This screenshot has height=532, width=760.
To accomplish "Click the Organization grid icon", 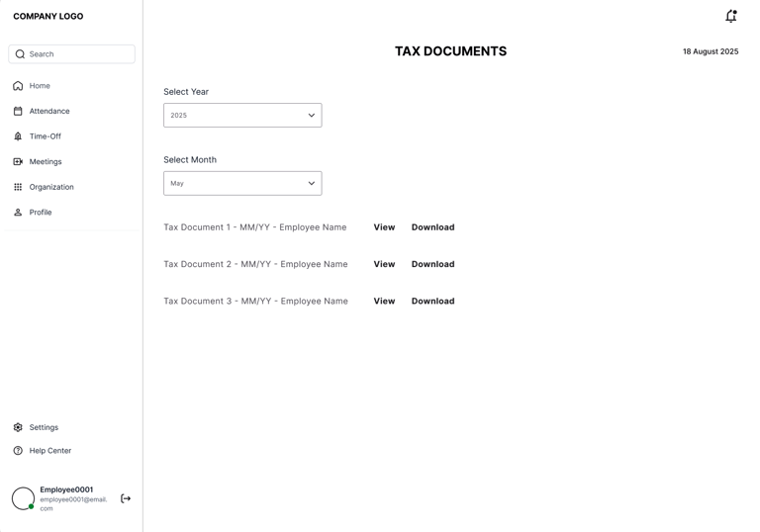I will (x=18, y=187).
